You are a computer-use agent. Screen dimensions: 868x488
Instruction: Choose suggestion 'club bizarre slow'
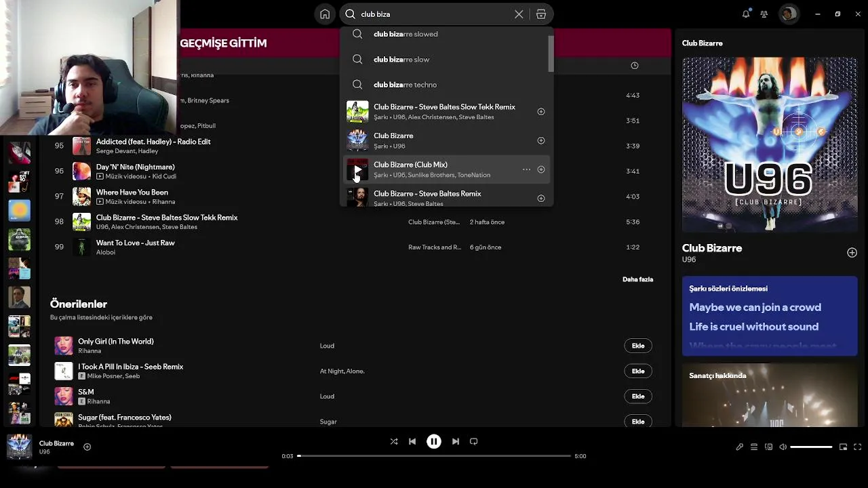click(401, 60)
